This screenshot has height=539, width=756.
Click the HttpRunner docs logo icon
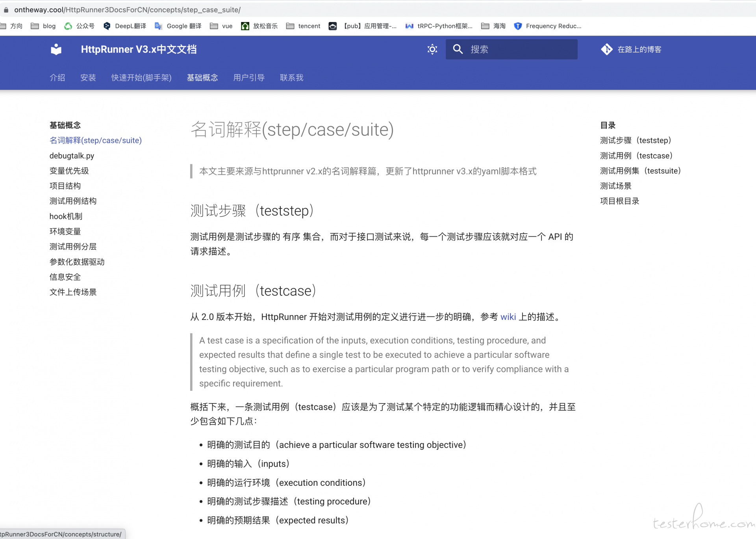56,49
